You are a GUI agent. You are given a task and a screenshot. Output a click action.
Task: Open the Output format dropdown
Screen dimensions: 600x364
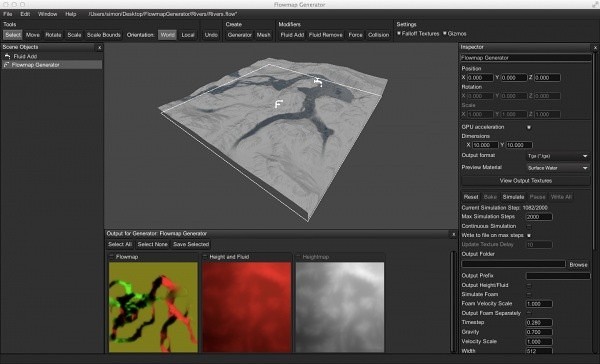pos(558,156)
